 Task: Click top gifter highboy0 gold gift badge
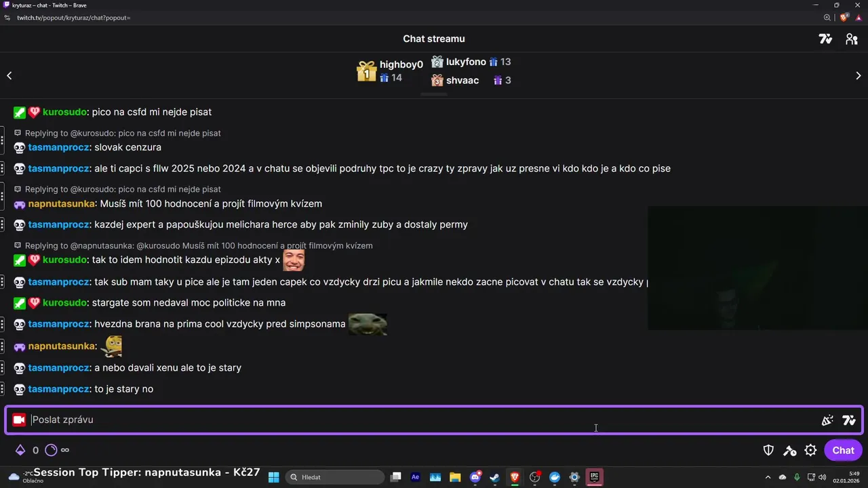[x=366, y=71]
